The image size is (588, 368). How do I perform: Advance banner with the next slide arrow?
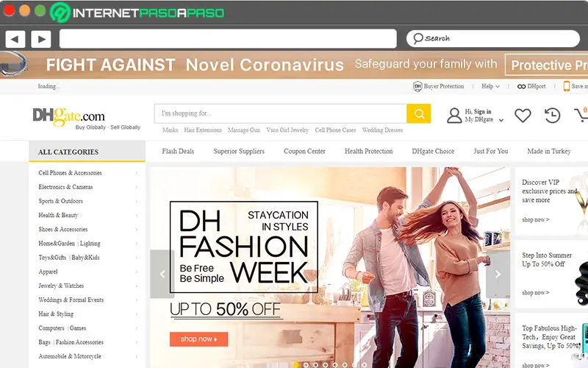[x=498, y=274]
